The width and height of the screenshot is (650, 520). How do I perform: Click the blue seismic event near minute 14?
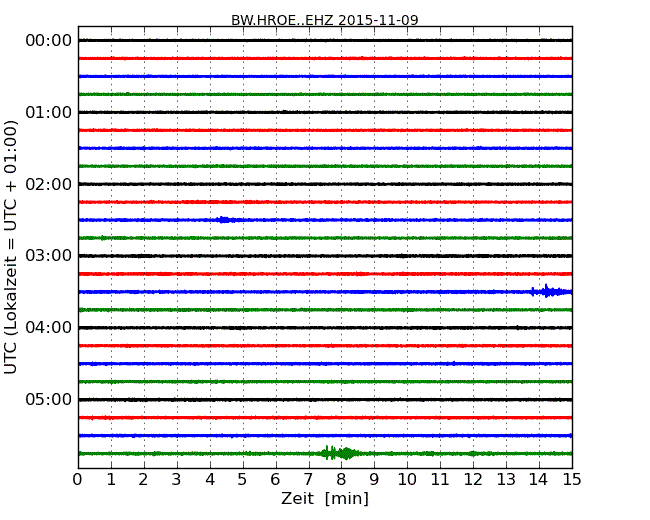[x=551, y=292]
